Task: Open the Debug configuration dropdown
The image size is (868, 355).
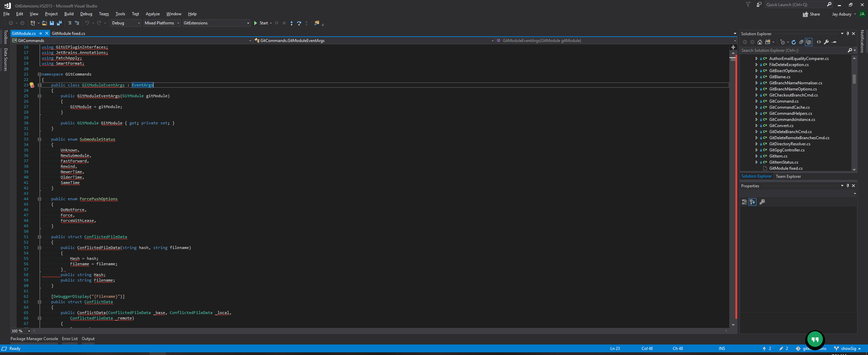Action: (126, 23)
